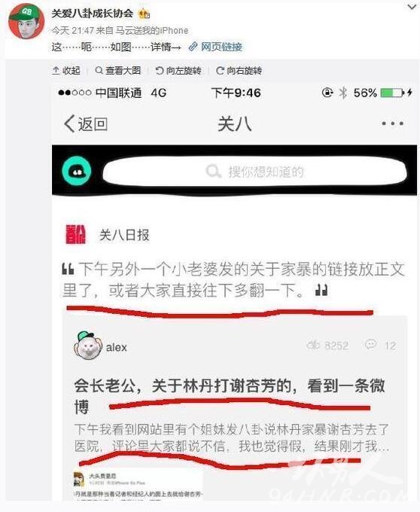The height and width of the screenshot is (512, 420).
Task: Collapse the image with 收起
Action: [66, 71]
